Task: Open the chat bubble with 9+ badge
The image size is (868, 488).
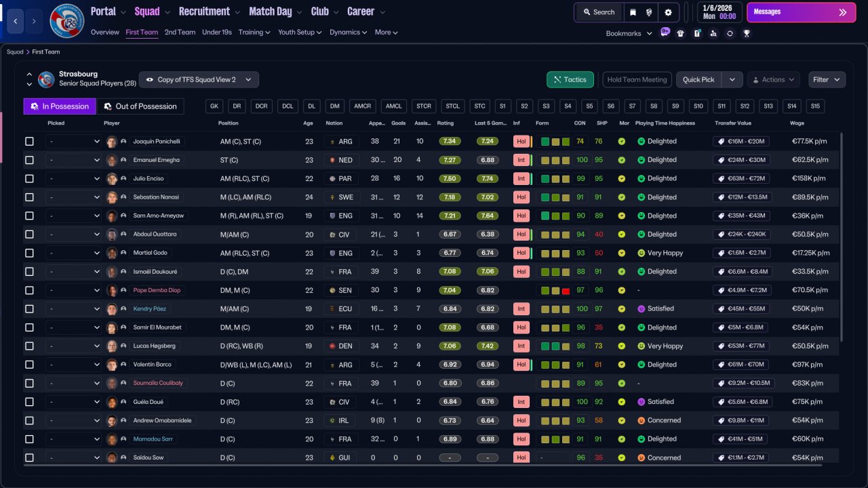Action: (664, 33)
